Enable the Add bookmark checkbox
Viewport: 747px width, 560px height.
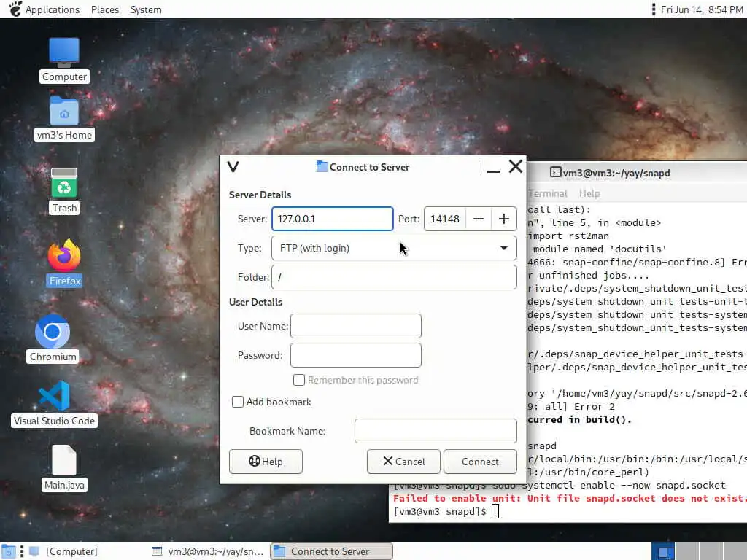click(237, 402)
